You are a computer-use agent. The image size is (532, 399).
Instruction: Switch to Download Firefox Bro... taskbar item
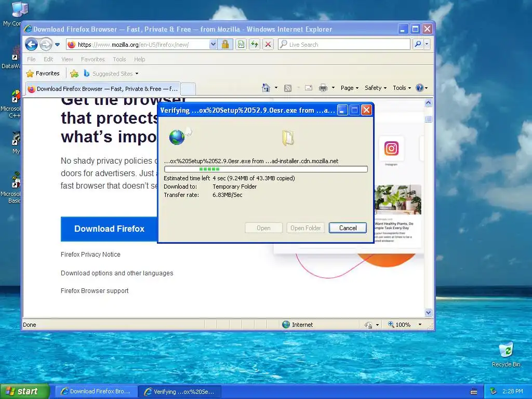point(96,392)
